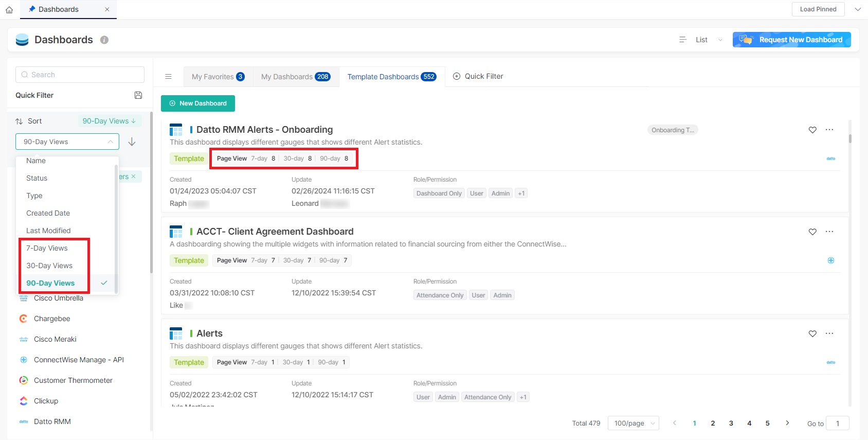Switch to My Favorites tab
The width and height of the screenshot is (868, 440).
coord(218,77)
